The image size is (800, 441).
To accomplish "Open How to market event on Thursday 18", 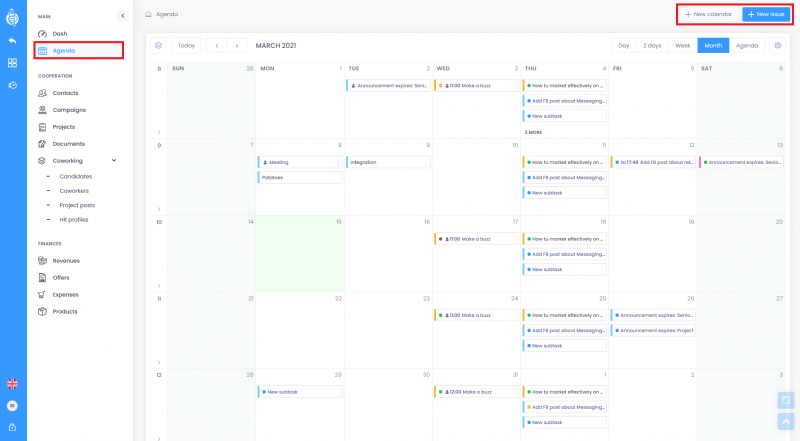I will point(565,239).
